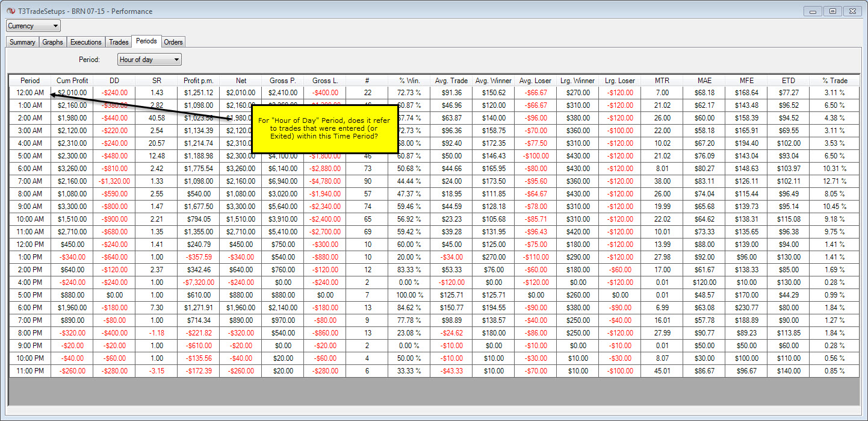This screenshot has width=868, height=421.
Task: Go to the Trades tab
Action: 119,42
